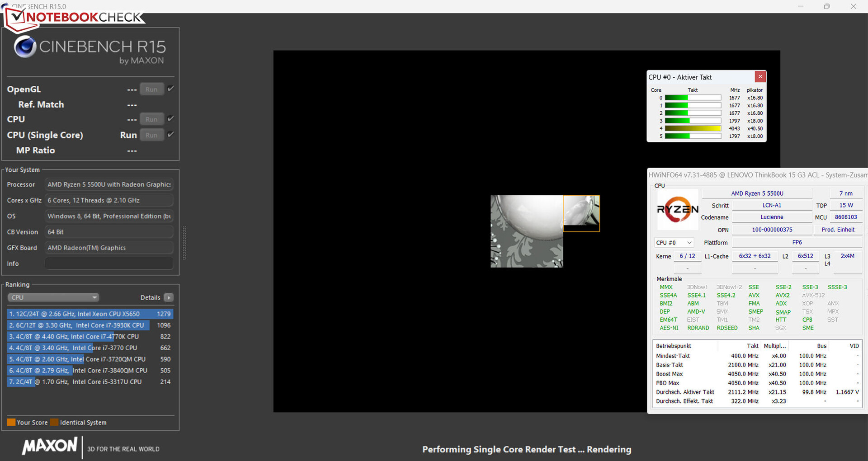Click the MAXON logo
Screen dimensions: 868x461
[50, 446]
